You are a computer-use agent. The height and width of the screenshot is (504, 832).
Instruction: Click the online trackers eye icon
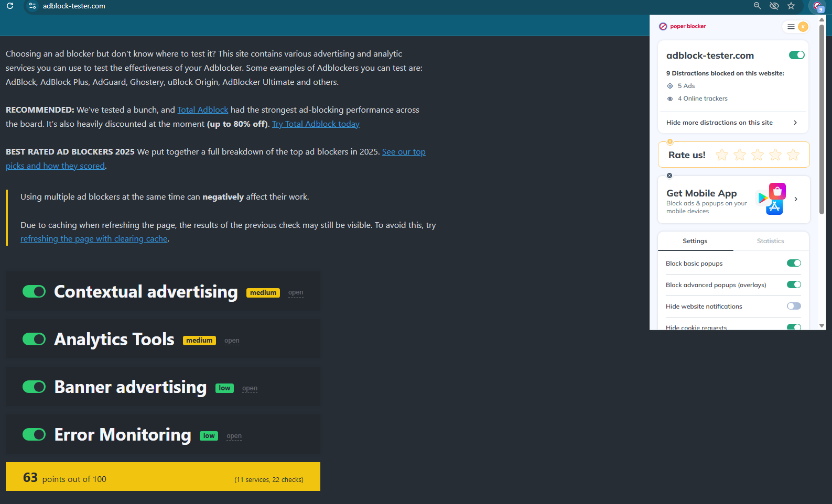point(670,98)
